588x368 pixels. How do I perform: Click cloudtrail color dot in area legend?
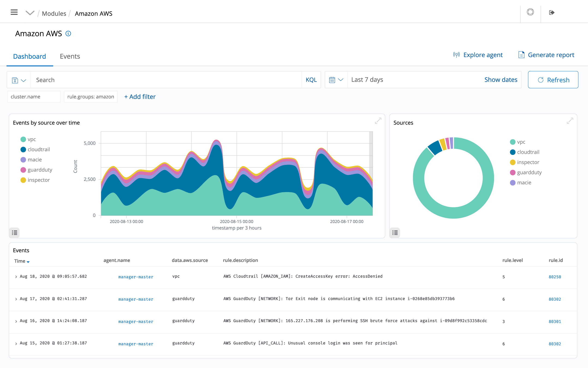click(x=23, y=149)
